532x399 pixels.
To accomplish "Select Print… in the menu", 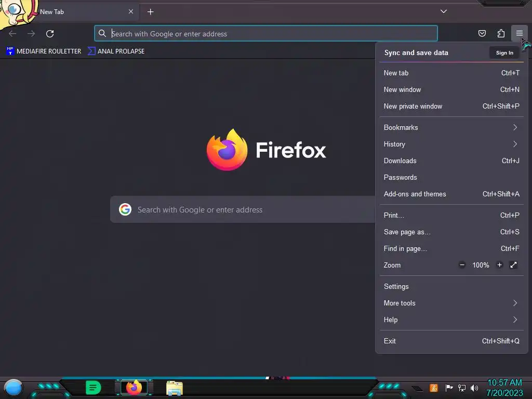I will pos(451,216).
